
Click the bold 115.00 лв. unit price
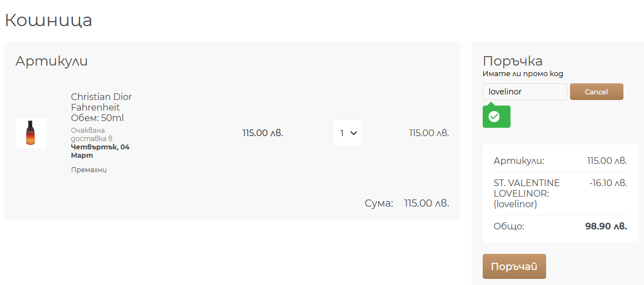click(263, 133)
